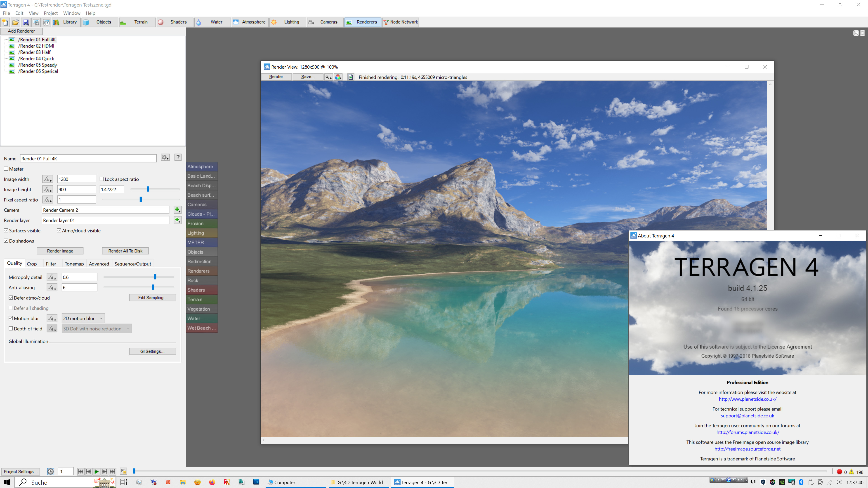Toggle Motion blur checkbox
The width and height of the screenshot is (868, 488).
click(x=10, y=318)
